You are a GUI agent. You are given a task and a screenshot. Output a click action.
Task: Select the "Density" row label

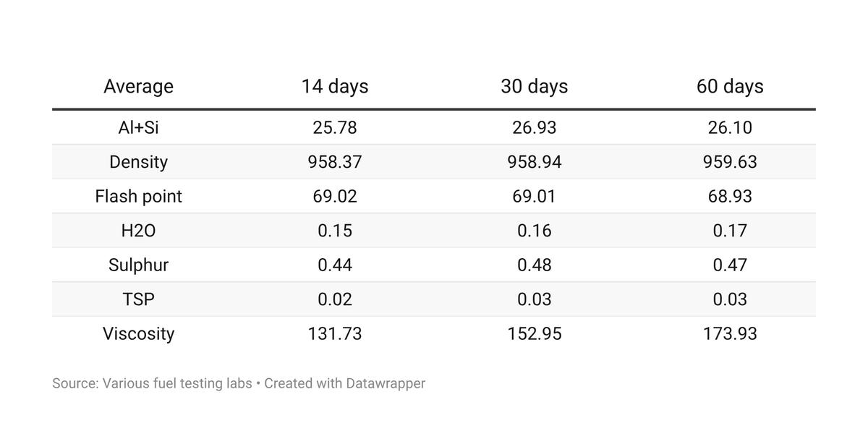138,162
